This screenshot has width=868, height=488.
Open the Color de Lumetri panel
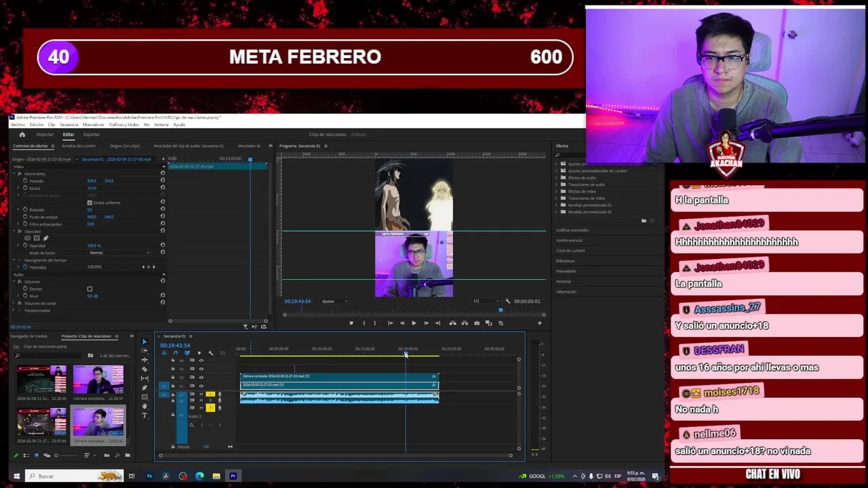point(570,250)
